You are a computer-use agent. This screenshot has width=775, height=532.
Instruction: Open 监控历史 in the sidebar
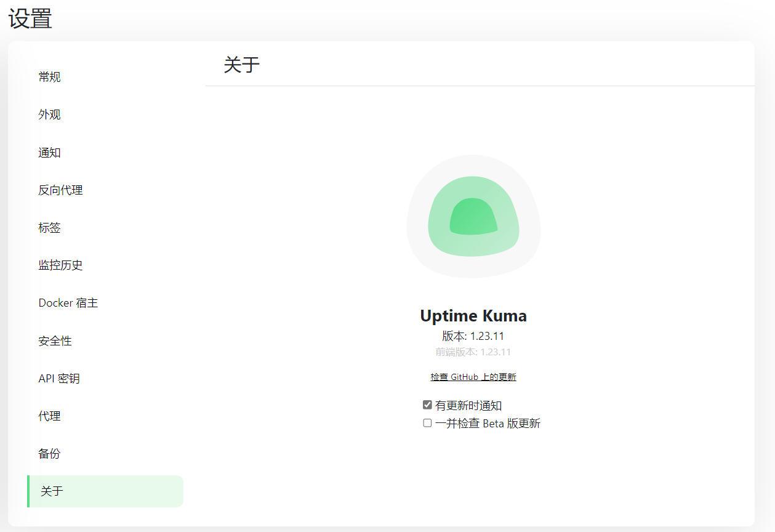[60, 265]
